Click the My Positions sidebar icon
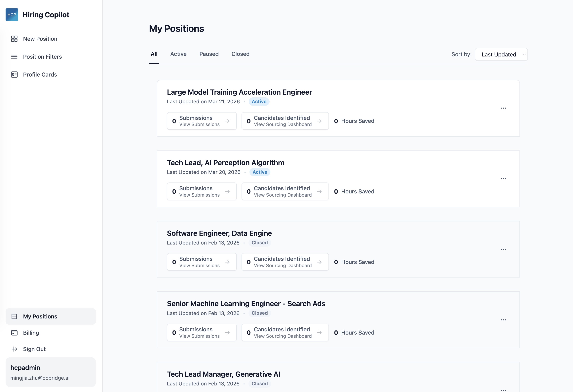Viewport: 573px width, 392px height. (x=14, y=316)
